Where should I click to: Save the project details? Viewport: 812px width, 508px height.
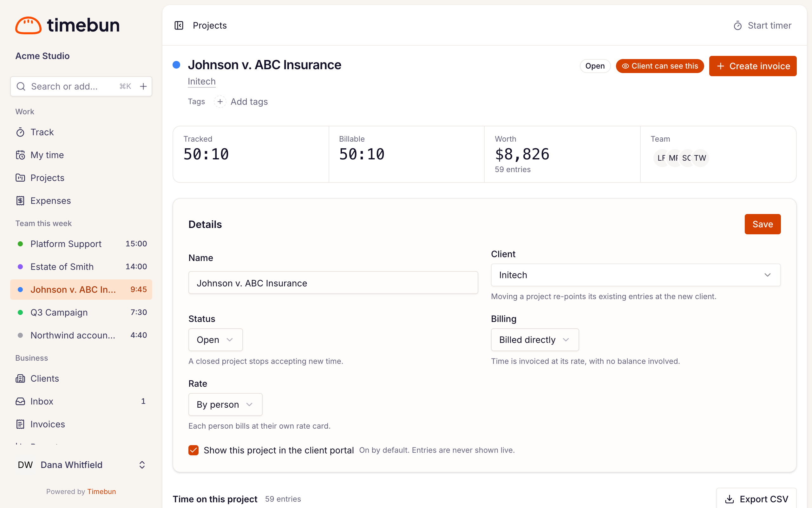coord(762,224)
